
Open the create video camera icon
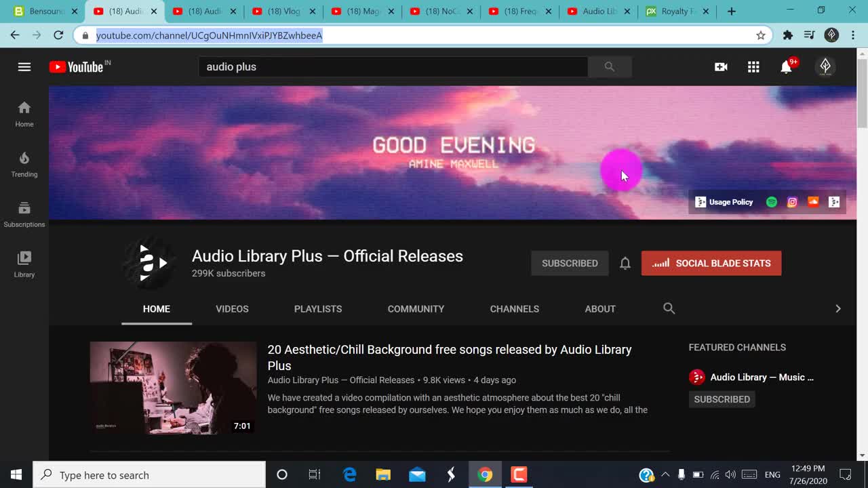[721, 66]
